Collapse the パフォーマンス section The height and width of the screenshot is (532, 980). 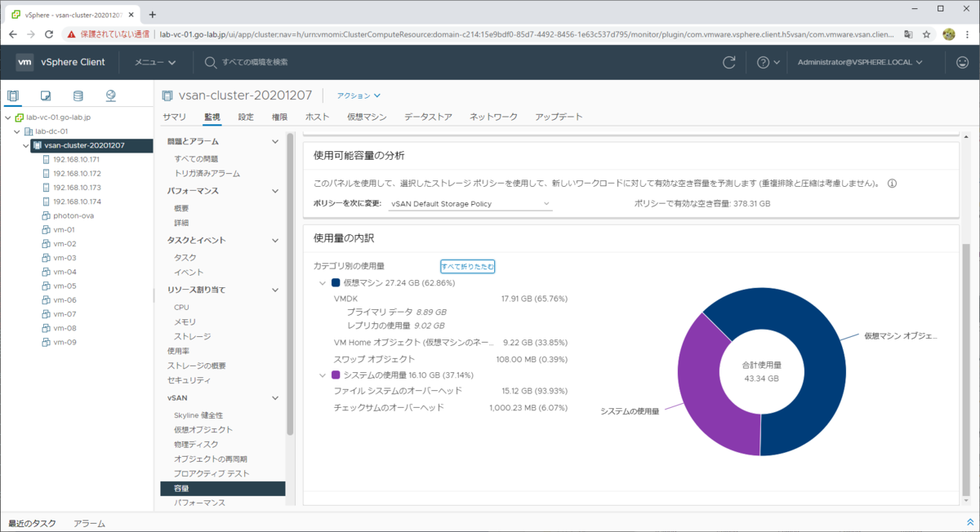pyautogui.click(x=275, y=191)
